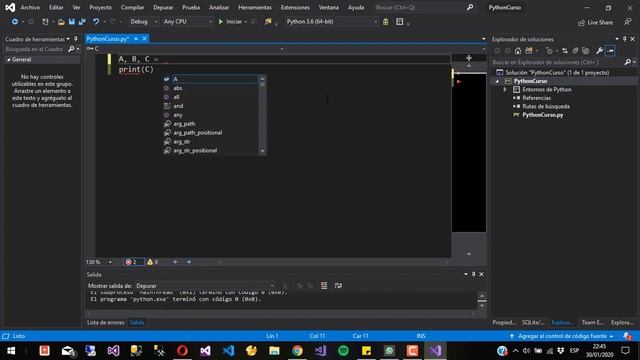The image size is (640, 360).
Task: Click the Pending Changes Filter clock icon
Action: point(549,51)
